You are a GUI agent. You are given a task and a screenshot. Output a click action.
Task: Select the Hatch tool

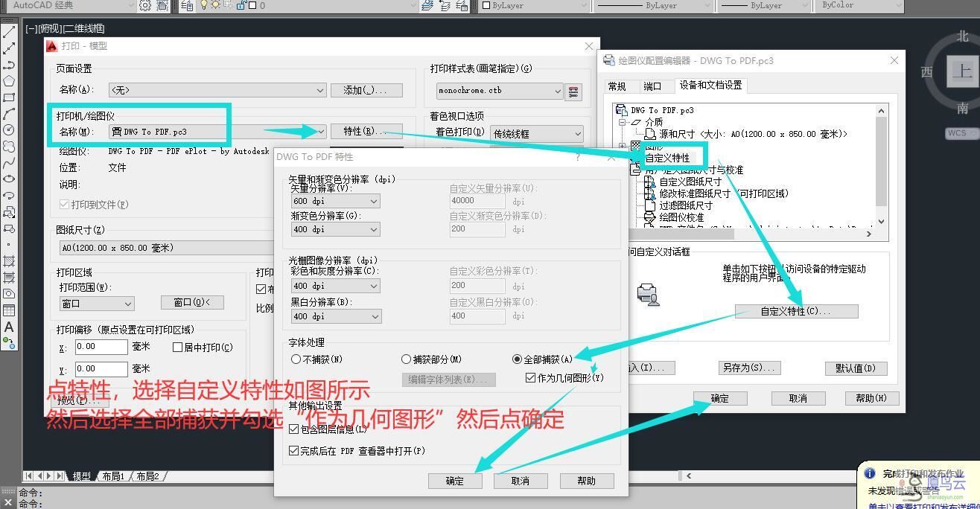(x=9, y=261)
